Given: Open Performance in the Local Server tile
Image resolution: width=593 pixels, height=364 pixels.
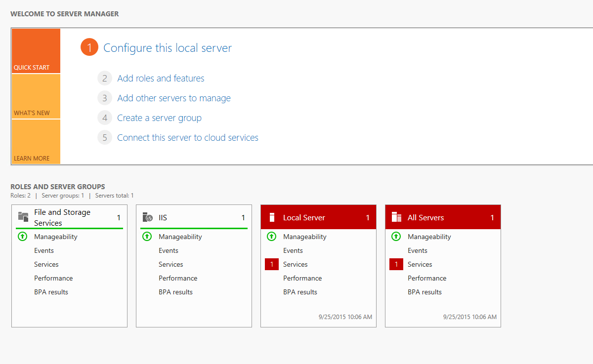Looking at the screenshot, I should coord(302,278).
